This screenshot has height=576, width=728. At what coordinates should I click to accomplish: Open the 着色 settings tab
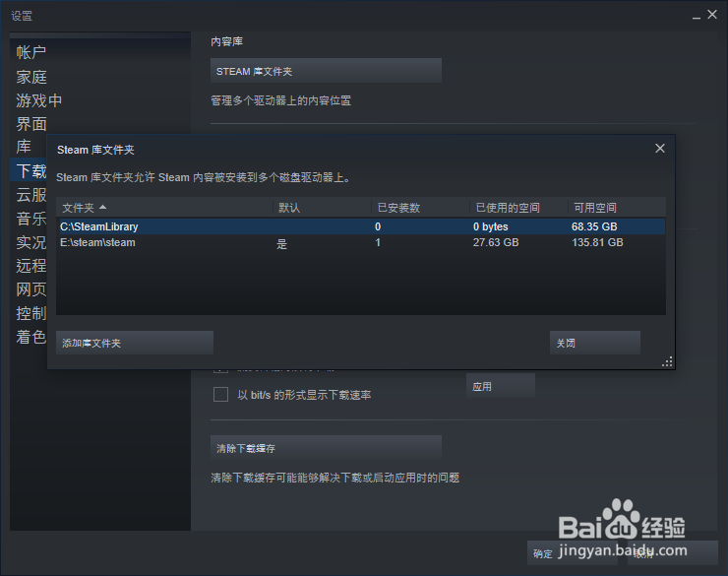coord(31,337)
